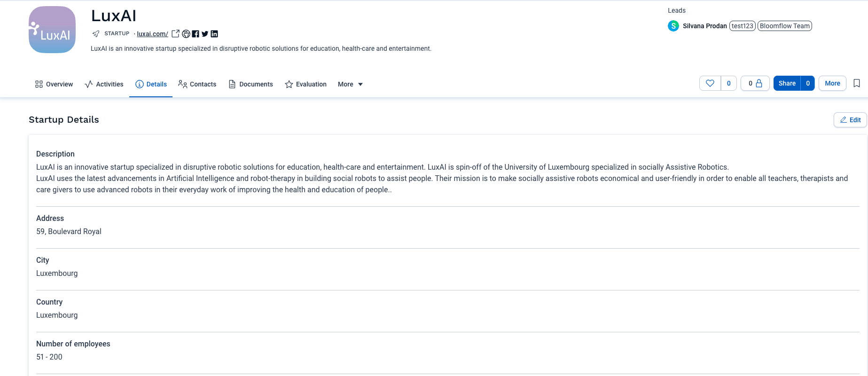Viewport: 868px width, 376px height.
Task: Toggle the private lock counter button
Action: [x=755, y=83]
